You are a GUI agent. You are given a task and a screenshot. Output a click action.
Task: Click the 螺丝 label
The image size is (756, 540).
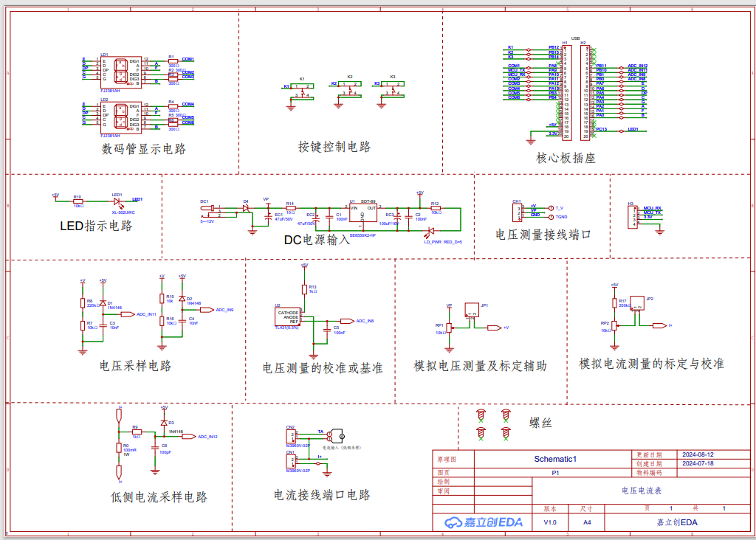coord(540,423)
